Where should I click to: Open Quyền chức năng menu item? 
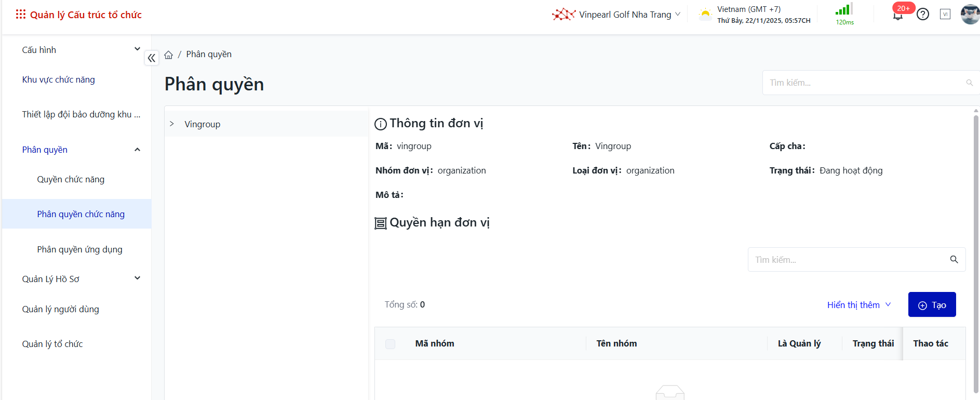pyautogui.click(x=71, y=179)
